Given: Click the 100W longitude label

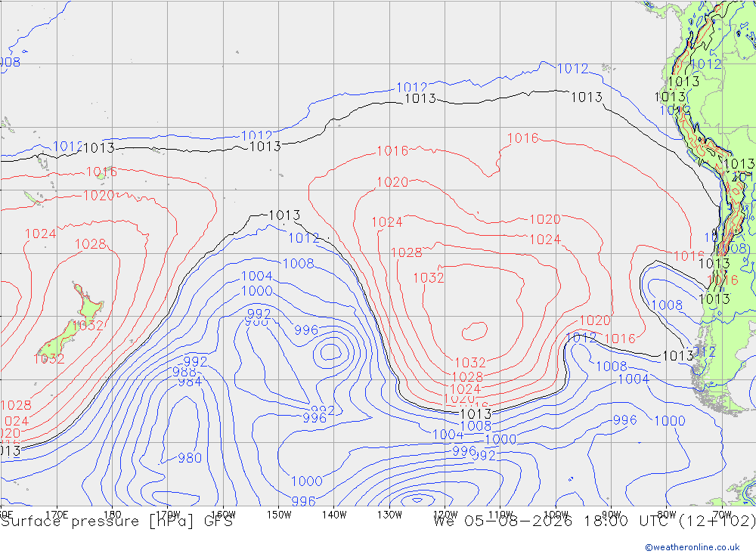Looking at the screenshot, I should 556,515.
